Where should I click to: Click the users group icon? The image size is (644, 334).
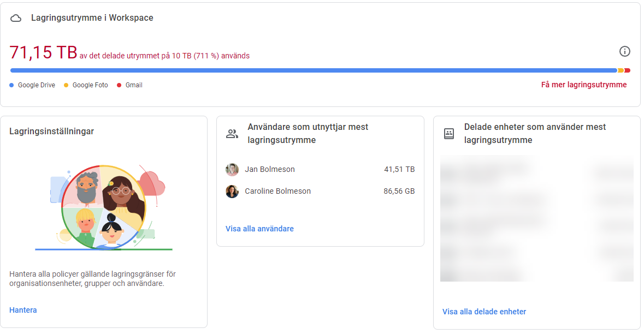coord(232,134)
